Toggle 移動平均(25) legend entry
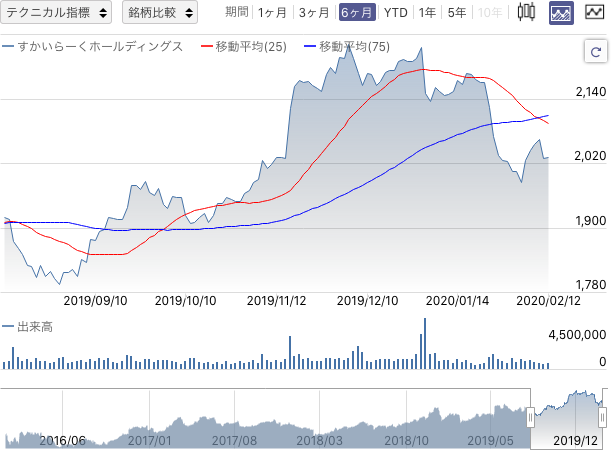This screenshot has width=612, height=451. 244,46
